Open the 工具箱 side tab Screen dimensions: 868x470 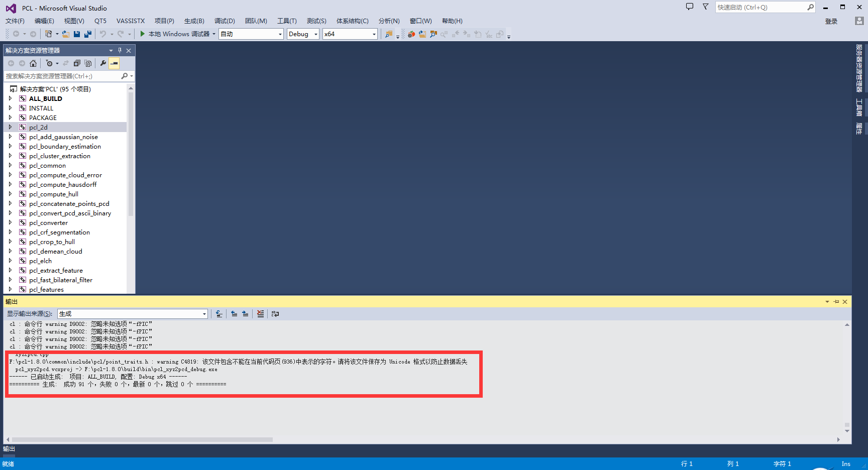[859, 108]
